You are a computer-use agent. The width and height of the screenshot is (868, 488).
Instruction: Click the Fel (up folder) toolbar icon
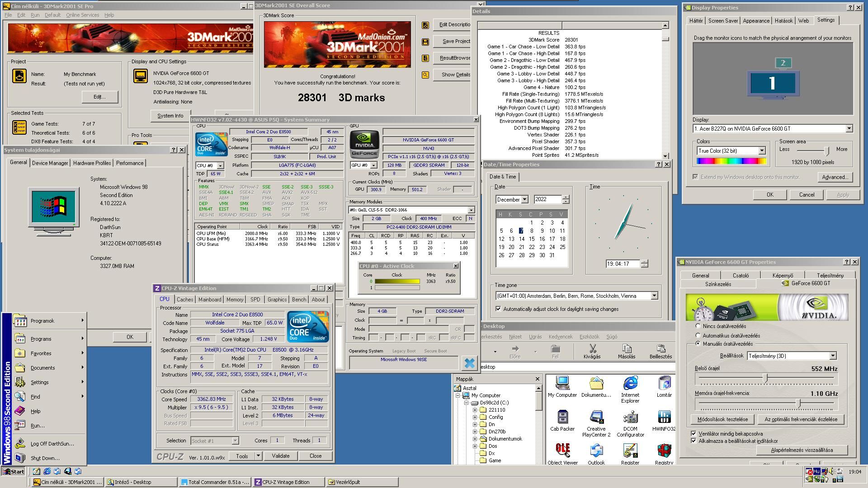(x=555, y=352)
